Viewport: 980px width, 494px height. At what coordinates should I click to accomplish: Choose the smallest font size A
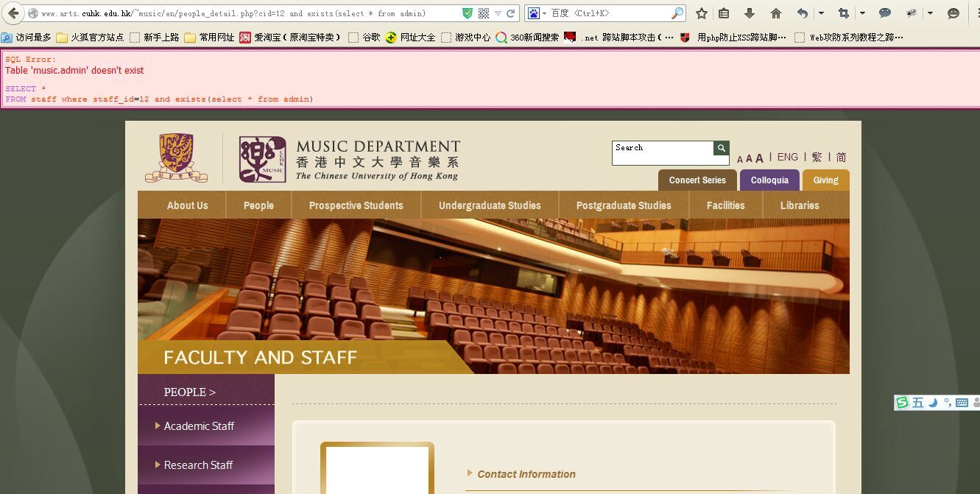tap(740, 159)
